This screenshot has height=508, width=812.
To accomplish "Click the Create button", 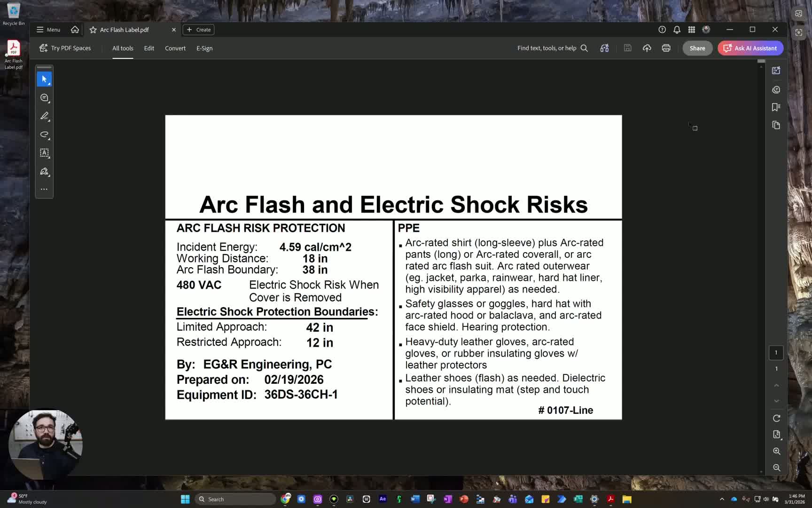I will 198,30.
